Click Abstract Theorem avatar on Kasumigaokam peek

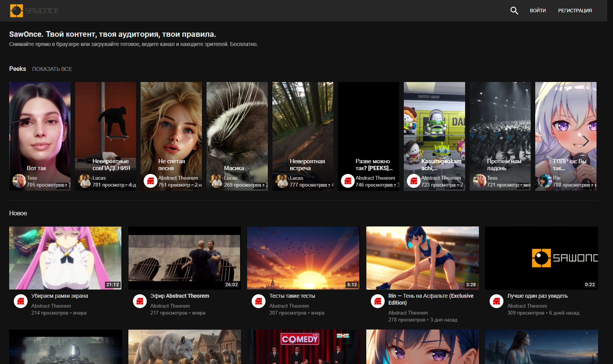click(414, 181)
